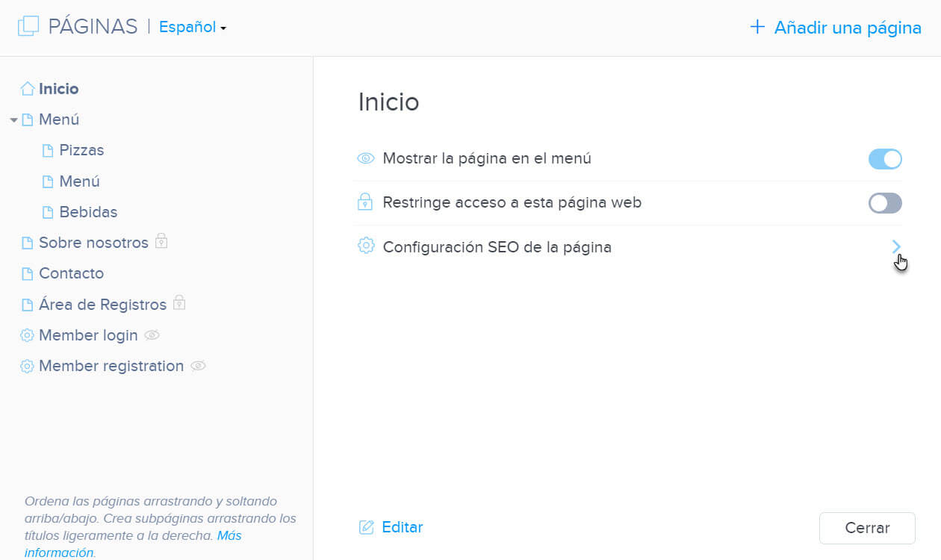Enable the Restringe acceso a esta página toggle
941x560 pixels.
coord(885,202)
